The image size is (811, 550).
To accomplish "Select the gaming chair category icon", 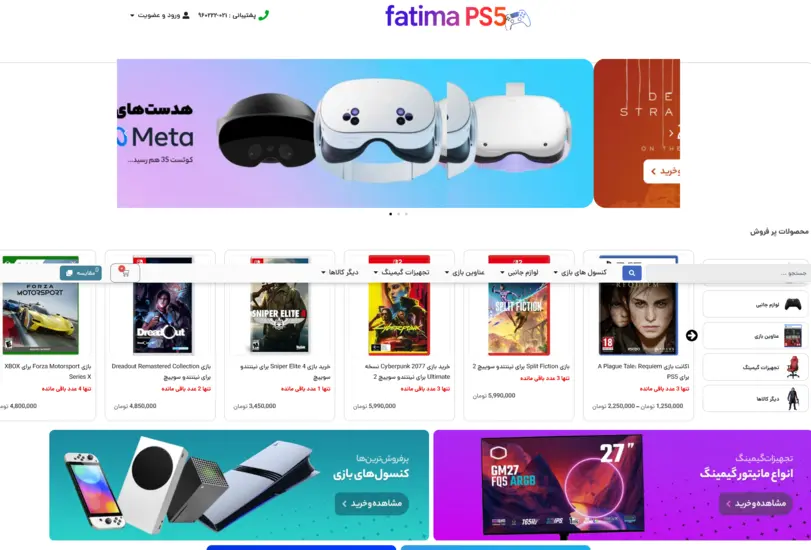I will [x=792, y=367].
